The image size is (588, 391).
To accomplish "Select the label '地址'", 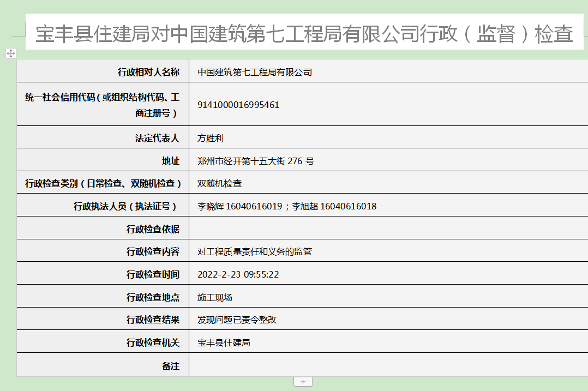I will [x=171, y=161].
